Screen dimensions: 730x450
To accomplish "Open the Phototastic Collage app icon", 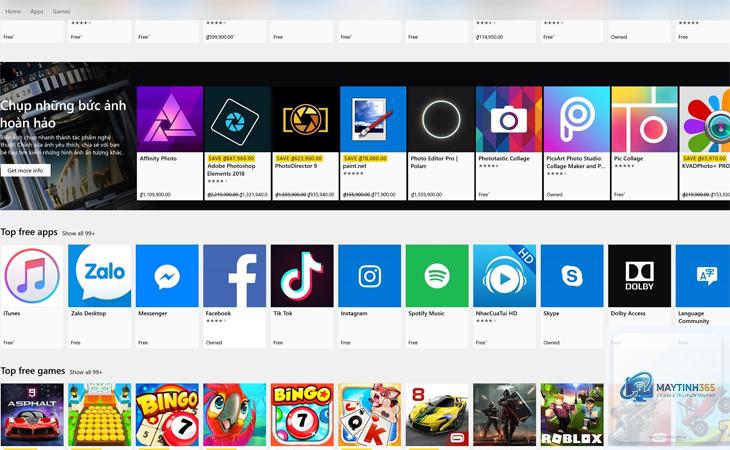I will click(509, 119).
